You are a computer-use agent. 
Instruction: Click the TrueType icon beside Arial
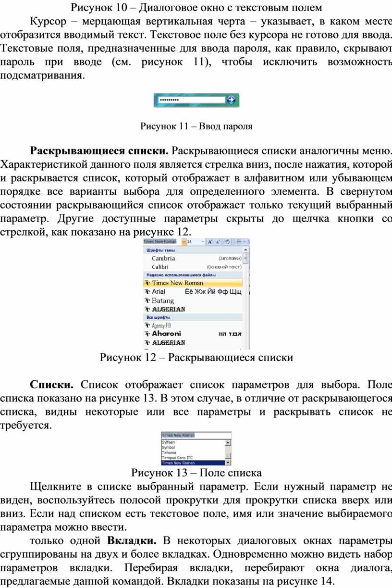147,292
